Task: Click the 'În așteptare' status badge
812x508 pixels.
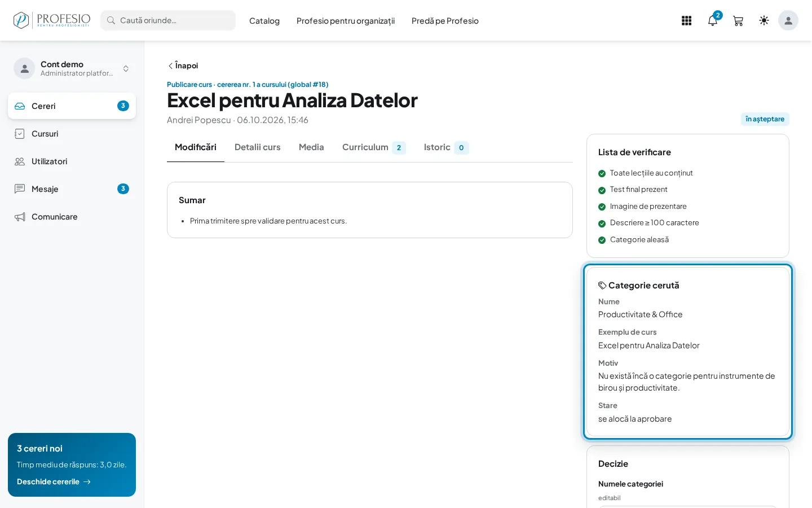Action: coord(765,119)
